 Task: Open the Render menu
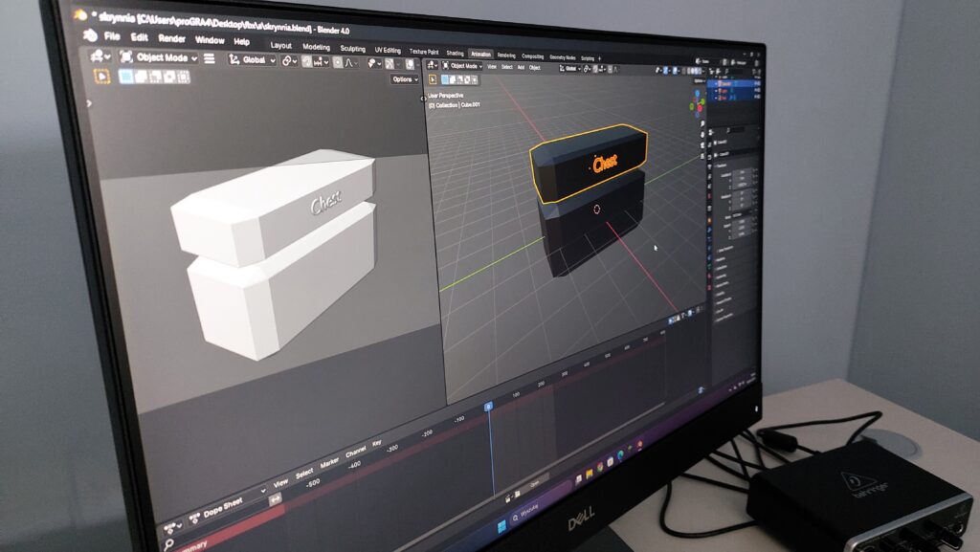click(x=171, y=38)
